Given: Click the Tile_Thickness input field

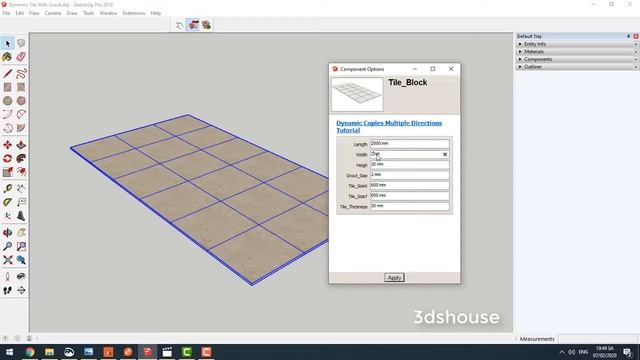Looking at the screenshot, I should (410, 207).
